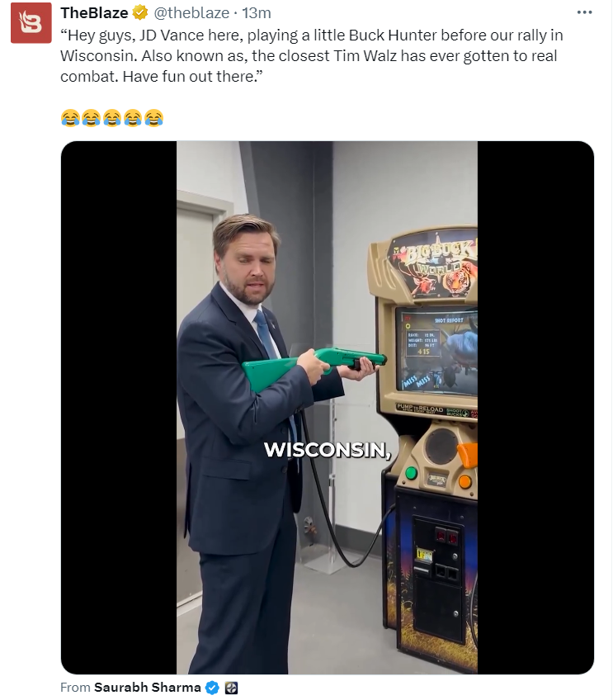Click the last laughing emoji in row

pos(154,118)
